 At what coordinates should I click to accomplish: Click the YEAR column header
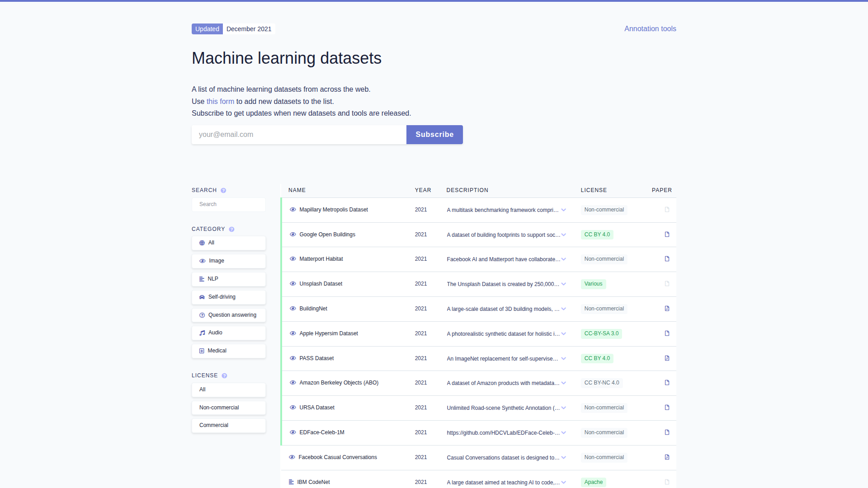[423, 190]
